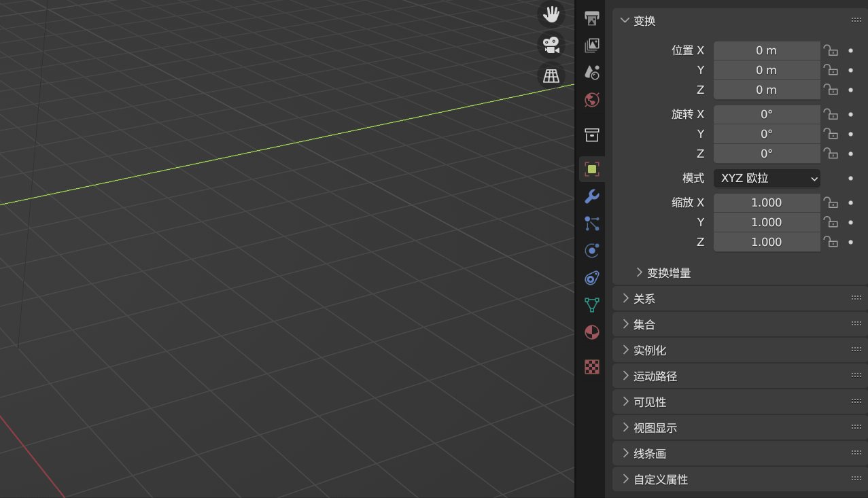Open the Material properties tab
Image resolution: width=868 pixels, height=498 pixels.
coord(592,332)
